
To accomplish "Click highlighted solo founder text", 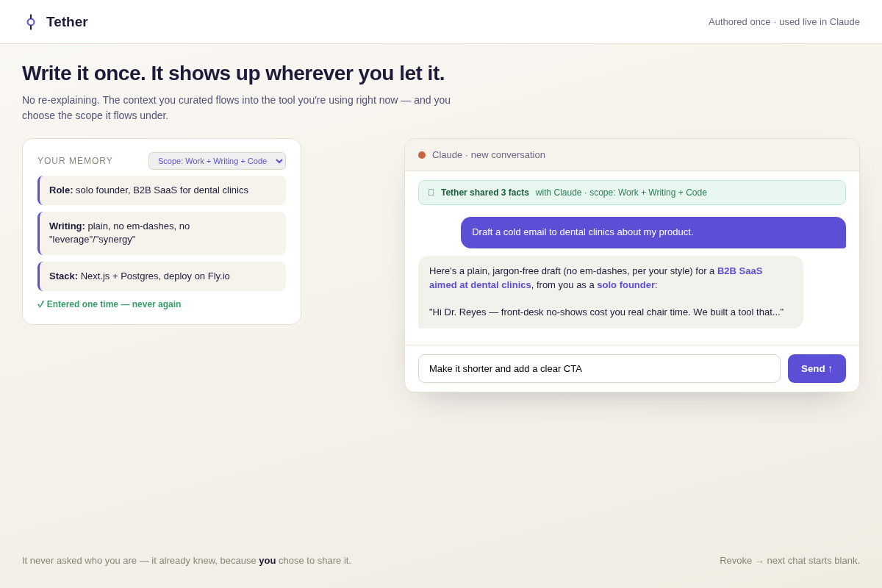I will click(x=625, y=285).
